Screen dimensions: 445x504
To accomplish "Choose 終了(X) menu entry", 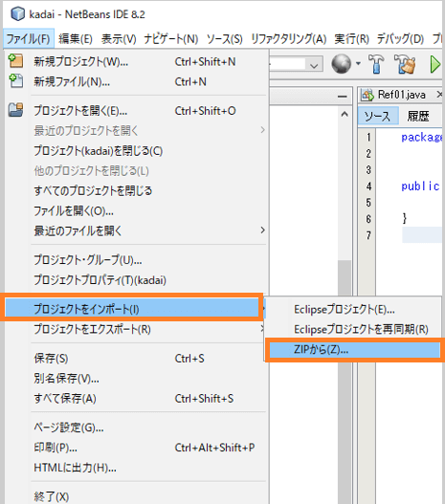I will tap(136, 496).
